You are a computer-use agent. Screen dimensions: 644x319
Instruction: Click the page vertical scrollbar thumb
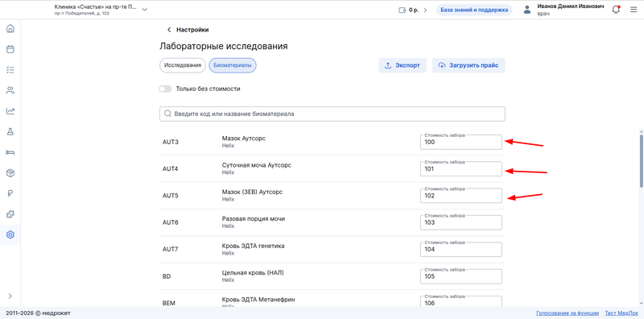(642, 161)
